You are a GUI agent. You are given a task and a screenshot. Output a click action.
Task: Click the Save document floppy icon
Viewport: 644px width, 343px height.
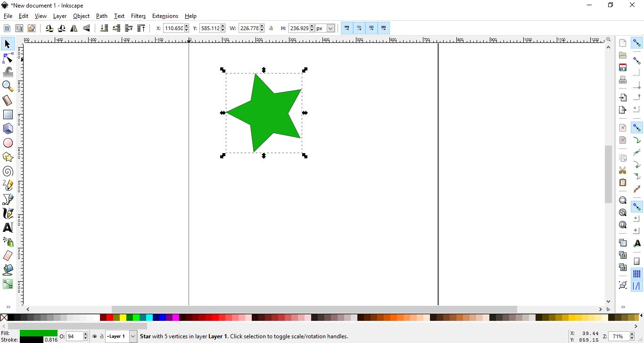click(x=623, y=67)
